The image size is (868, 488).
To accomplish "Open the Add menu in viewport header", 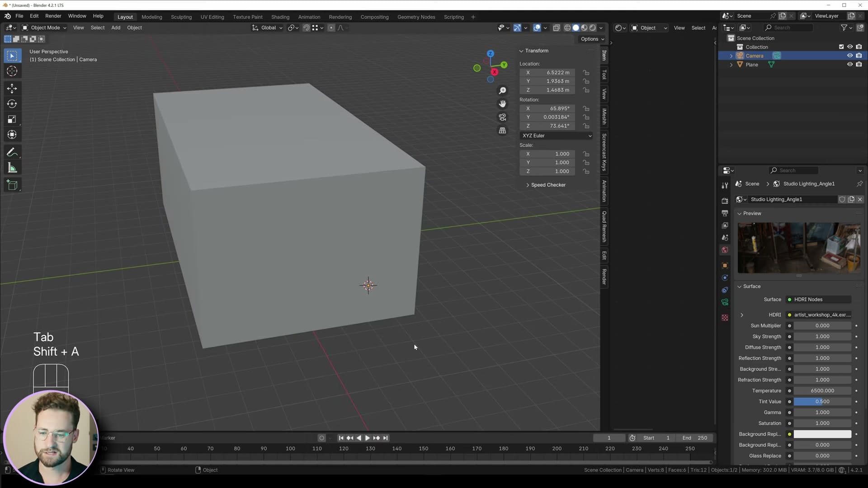I will point(116,28).
